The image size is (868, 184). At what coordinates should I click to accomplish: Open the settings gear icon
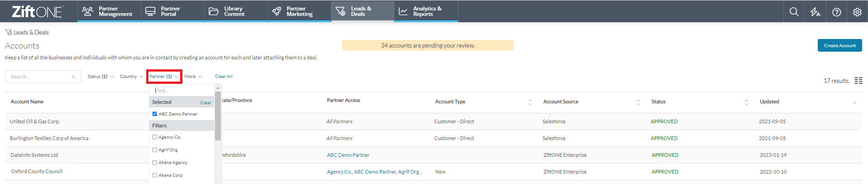857,12
